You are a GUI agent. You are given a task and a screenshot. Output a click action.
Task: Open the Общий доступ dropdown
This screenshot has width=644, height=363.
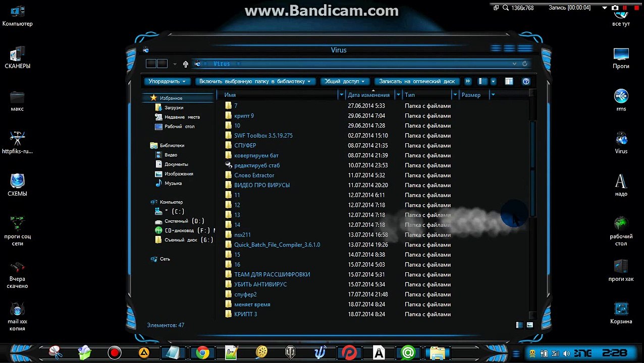pos(345,81)
